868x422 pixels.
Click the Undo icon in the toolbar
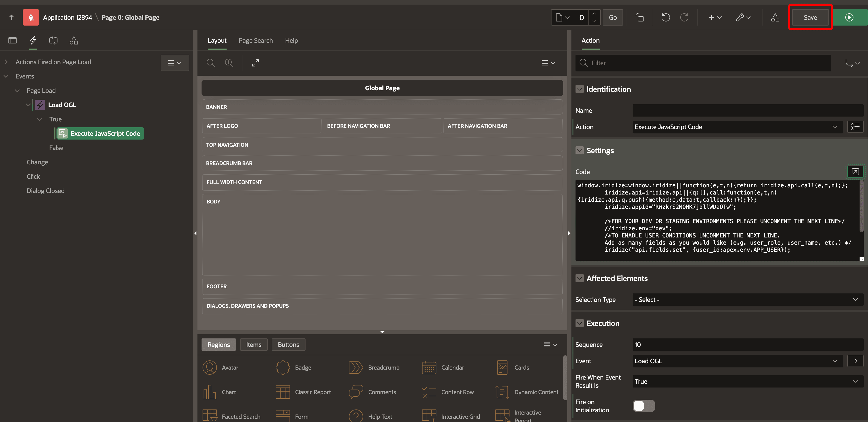(665, 18)
